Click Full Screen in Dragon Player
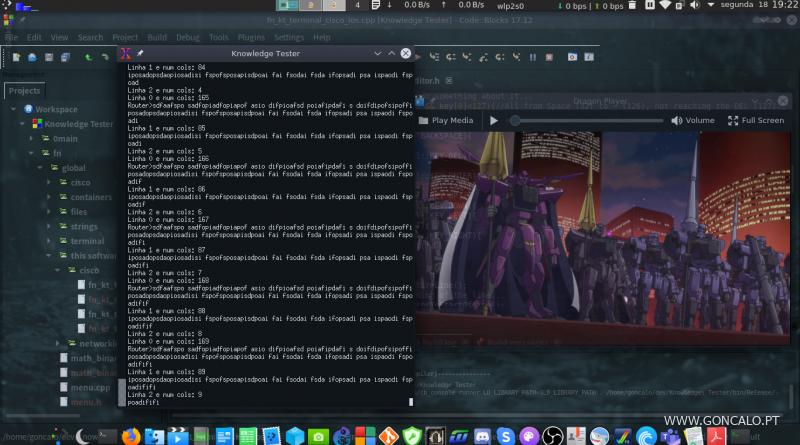 click(756, 120)
